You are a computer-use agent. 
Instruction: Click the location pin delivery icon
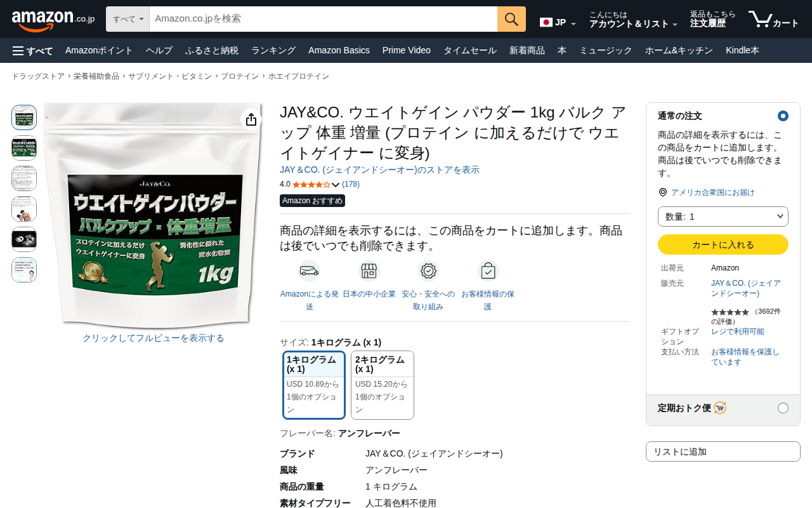point(663,192)
